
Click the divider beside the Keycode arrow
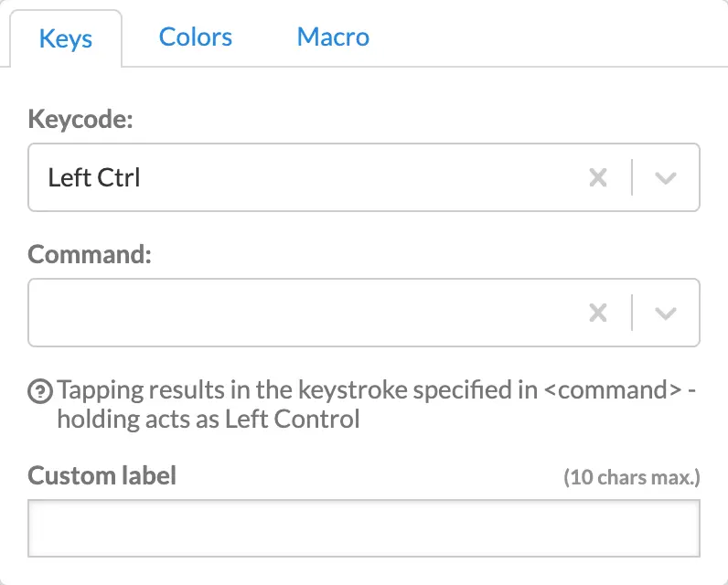(632, 177)
